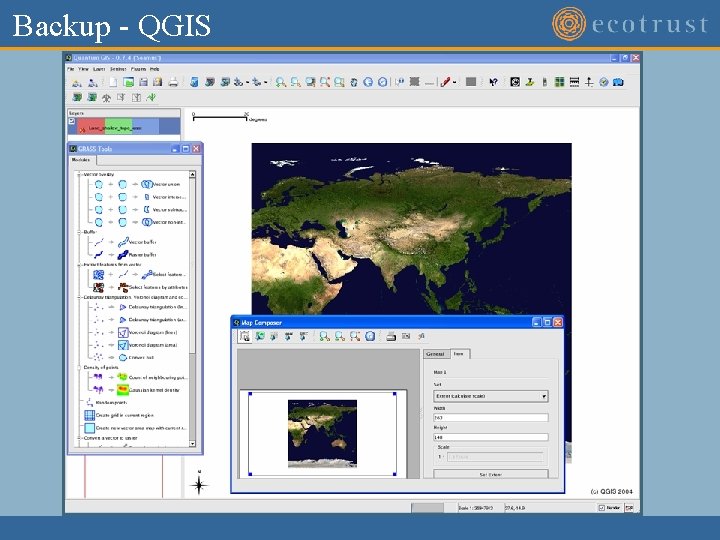The image size is (720, 540).
Task: Toggle the Render checkbox in status bar
Action: click(x=602, y=507)
